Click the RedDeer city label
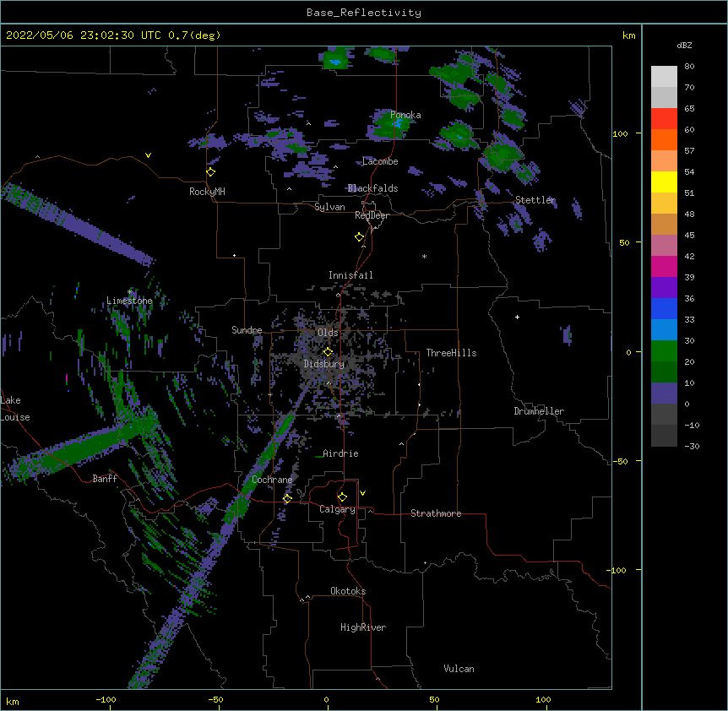Viewport: 728px width, 711px height. click(372, 215)
